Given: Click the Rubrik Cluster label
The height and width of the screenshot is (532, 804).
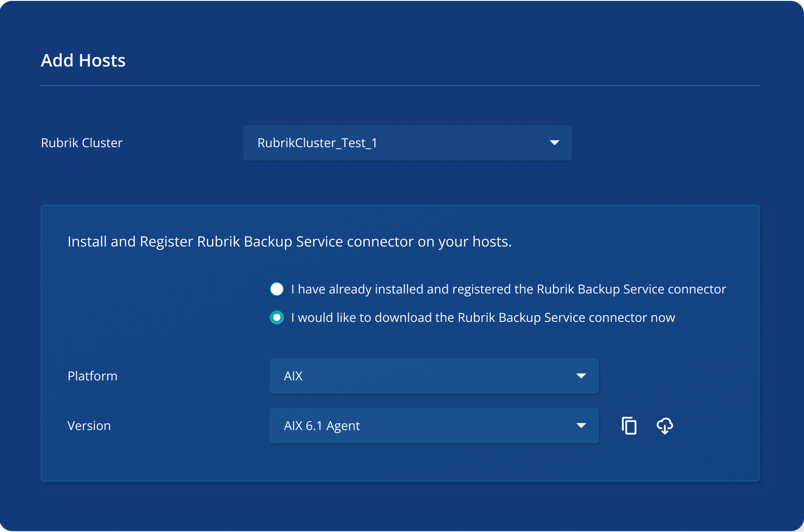Looking at the screenshot, I should 82,143.
